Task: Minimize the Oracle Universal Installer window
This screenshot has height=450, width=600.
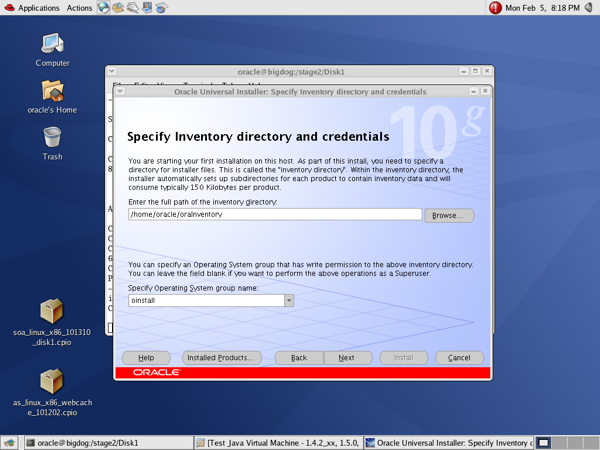Action: (x=474, y=91)
